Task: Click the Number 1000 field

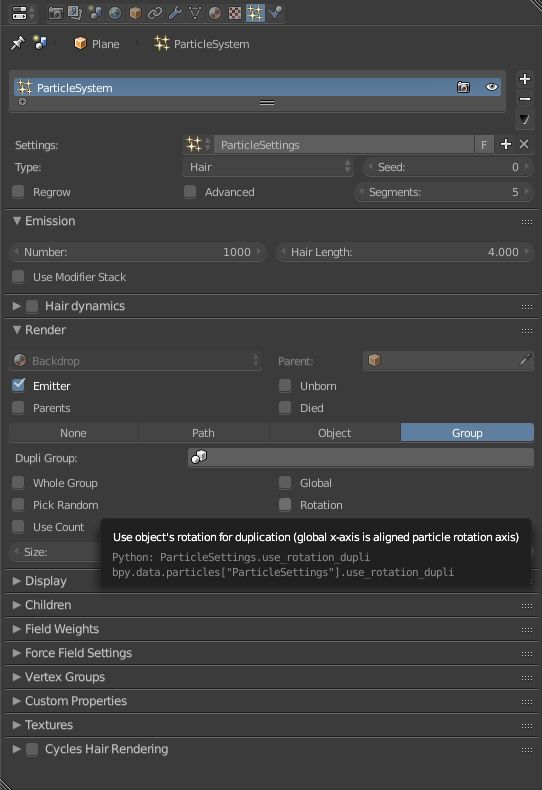Action: pyautogui.click(x=138, y=252)
